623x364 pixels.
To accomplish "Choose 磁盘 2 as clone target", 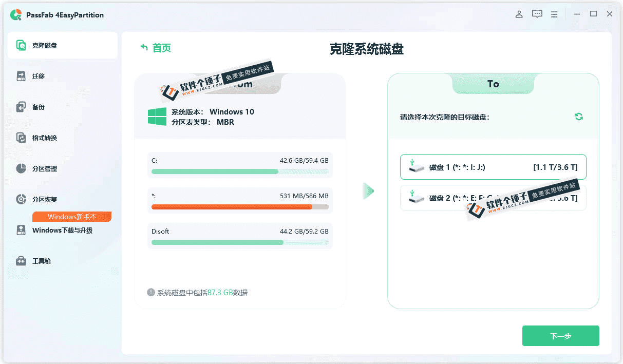I will click(x=493, y=198).
